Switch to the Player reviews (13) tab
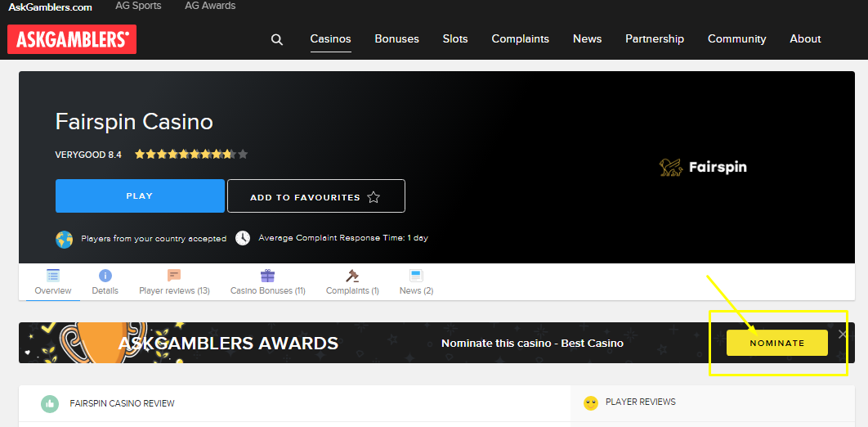Image resolution: width=868 pixels, height=427 pixels. pyautogui.click(x=174, y=282)
